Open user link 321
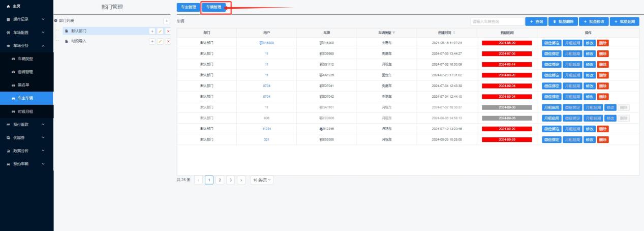644x231 pixels. (x=266, y=139)
